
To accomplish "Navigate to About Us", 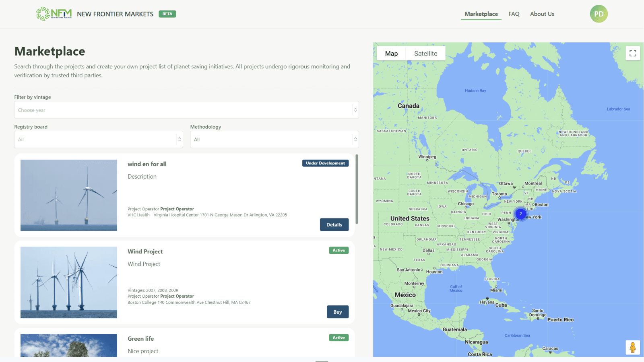I will click(542, 14).
